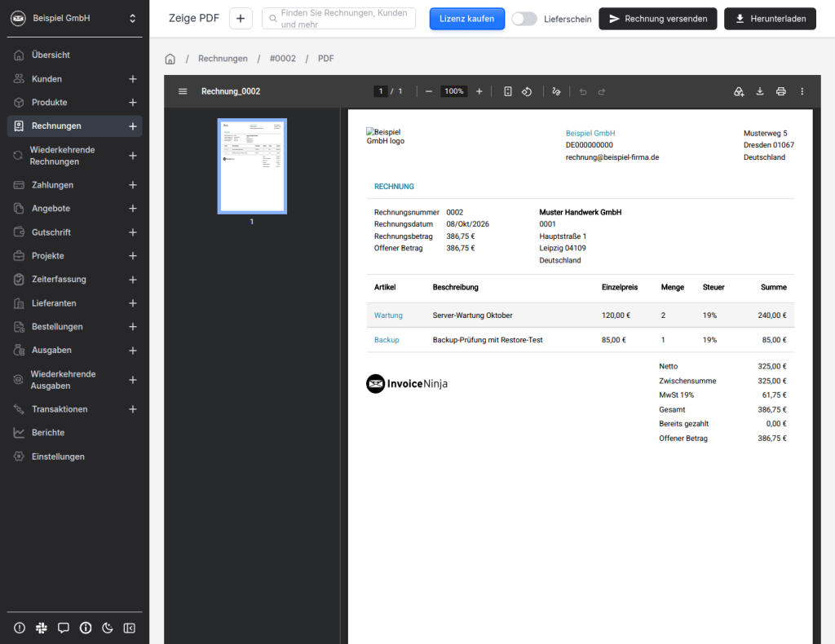The image size is (835, 644).
Task: Open the Beispiel GmbH company switcher
Action: tap(74, 18)
